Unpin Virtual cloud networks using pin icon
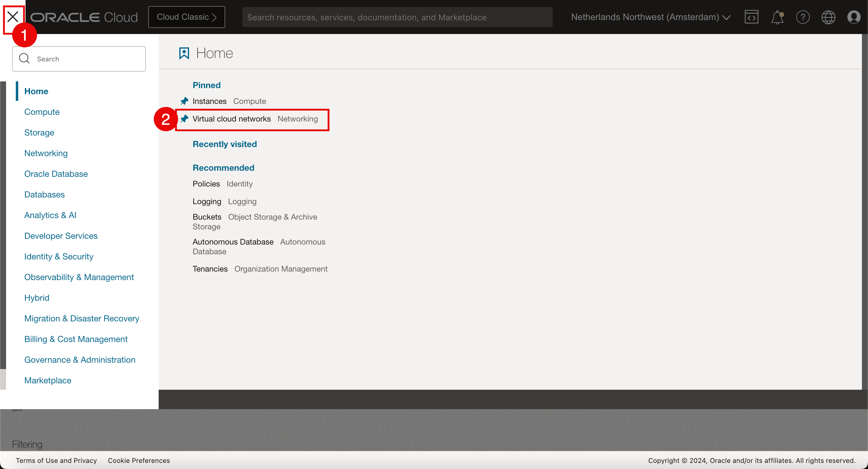The width and height of the screenshot is (868, 469). point(184,119)
